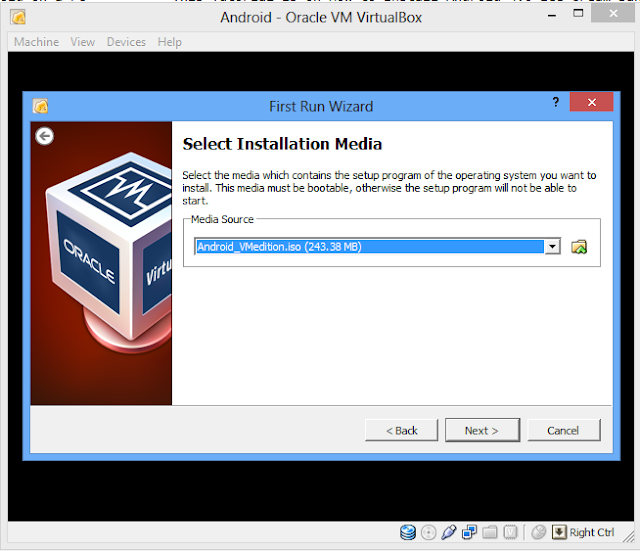Click the shared folders status icon
Screen dimensions: 640x551
[489, 532]
